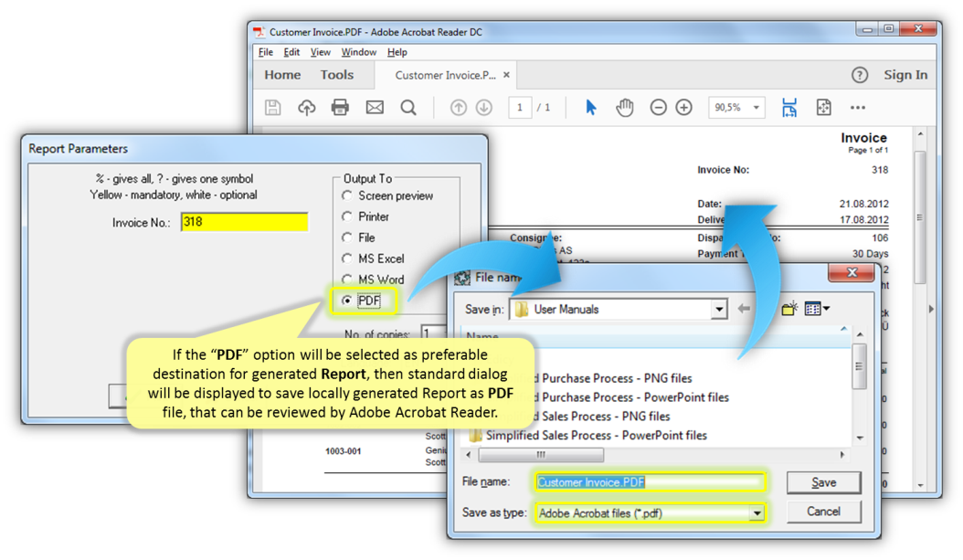Screen dimensions: 963x560
Task: Select Screen preview output option
Action: [347, 195]
